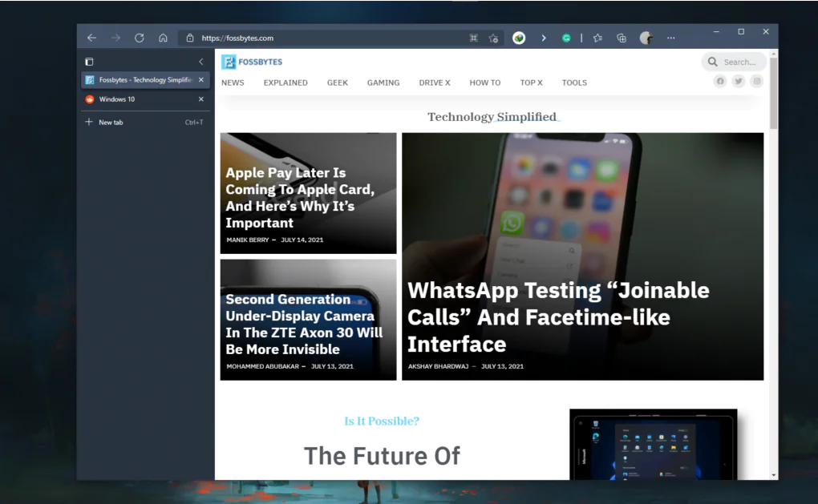The image size is (818, 504).
Task: Select the EXPLAINED menu item
Action: 285,82
